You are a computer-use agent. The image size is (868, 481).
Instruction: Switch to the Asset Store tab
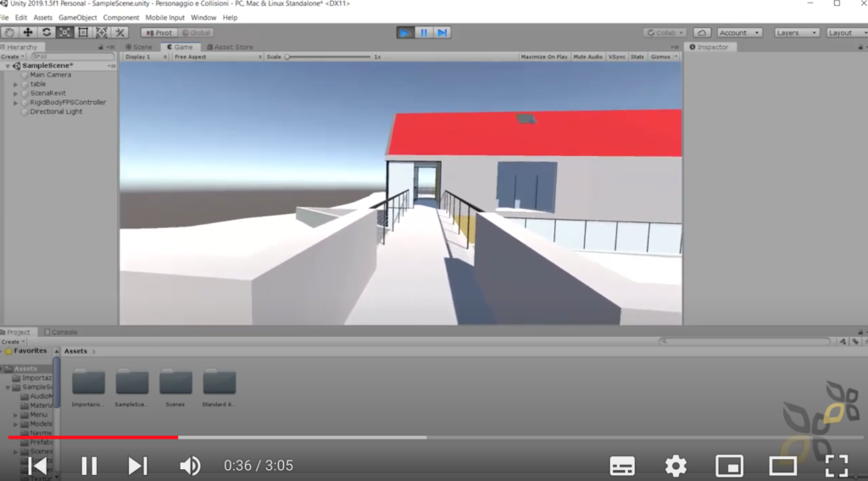pyautogui.click(x=230, y=48)
